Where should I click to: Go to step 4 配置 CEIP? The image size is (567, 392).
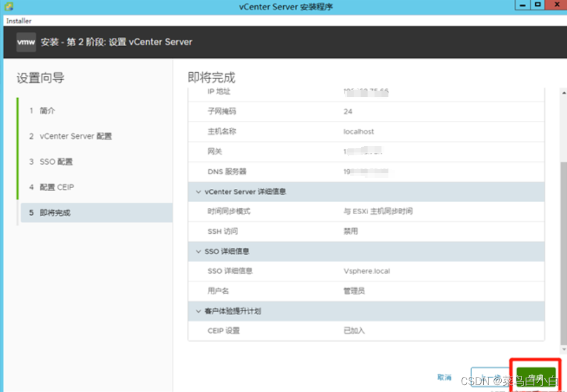[x=51, y=187]
